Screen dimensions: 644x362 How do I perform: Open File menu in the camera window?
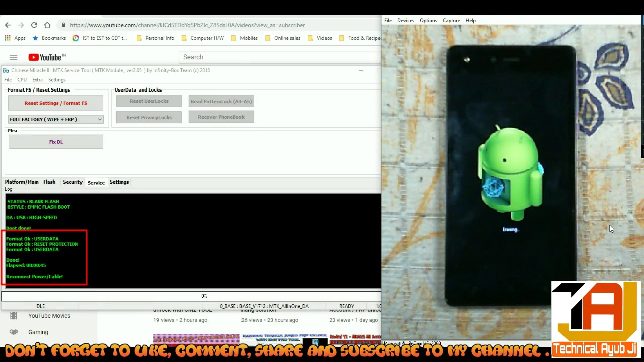click(x=388, y=21)
